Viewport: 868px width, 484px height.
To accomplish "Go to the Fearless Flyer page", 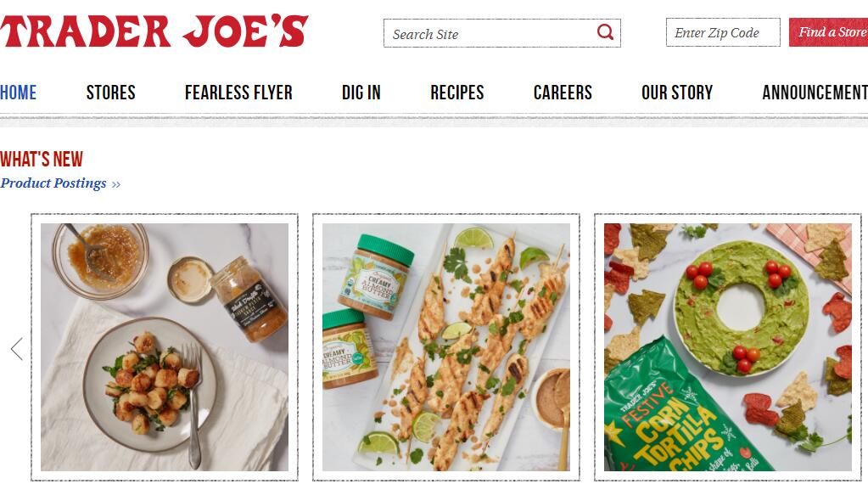I will coord(238,93).
